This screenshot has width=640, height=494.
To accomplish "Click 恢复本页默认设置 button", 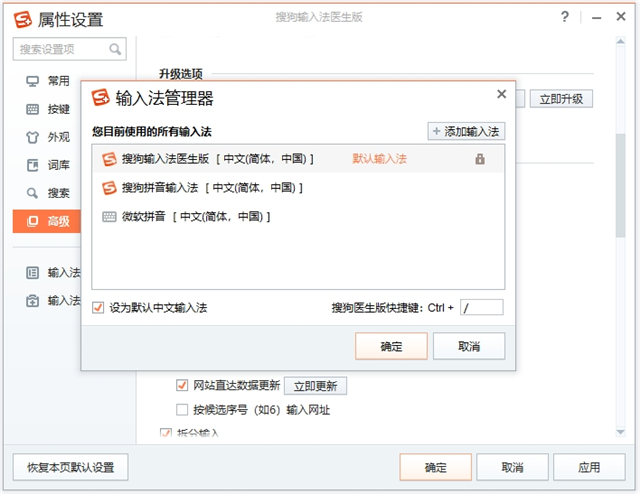I will (x=71, y=467).
